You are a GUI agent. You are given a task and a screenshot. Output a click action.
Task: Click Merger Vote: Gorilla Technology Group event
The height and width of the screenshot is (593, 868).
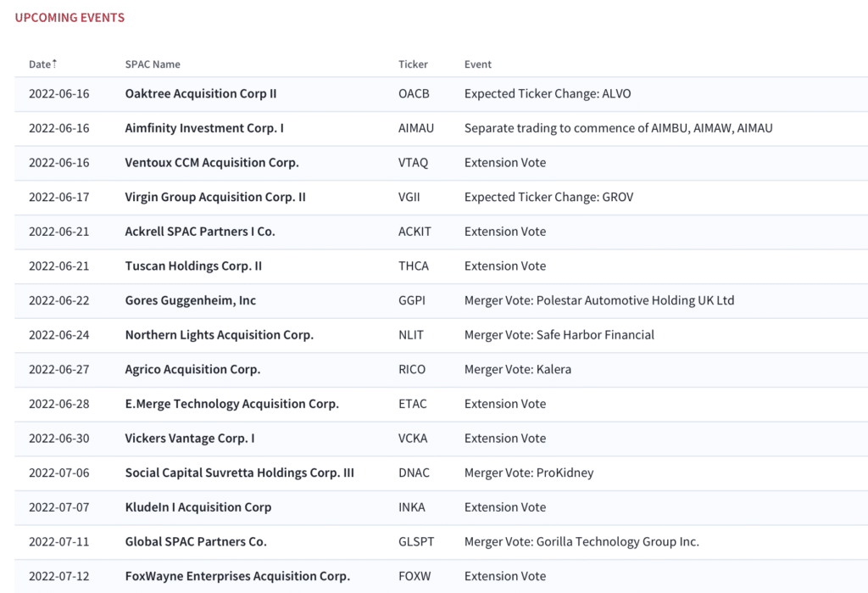[581, 541]
